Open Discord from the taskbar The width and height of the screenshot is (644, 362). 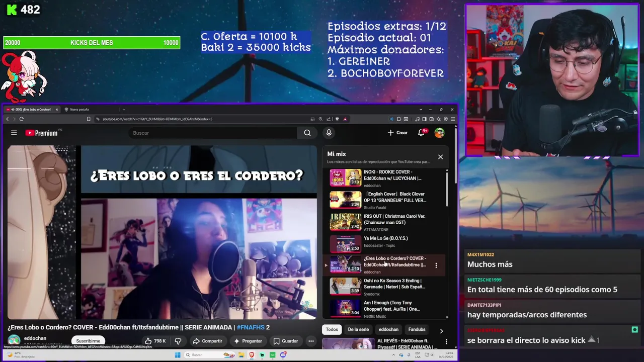283,355
